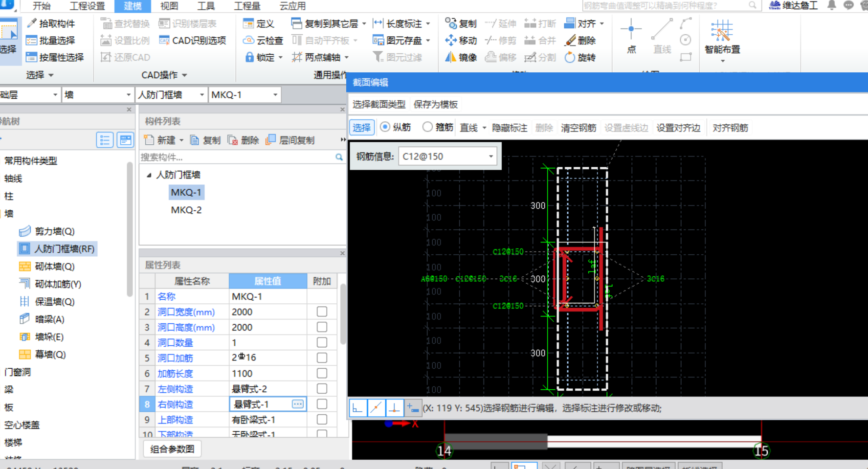Select the 批量选择 batch select tool
868x469 pixels.
[x=51, y=41]
